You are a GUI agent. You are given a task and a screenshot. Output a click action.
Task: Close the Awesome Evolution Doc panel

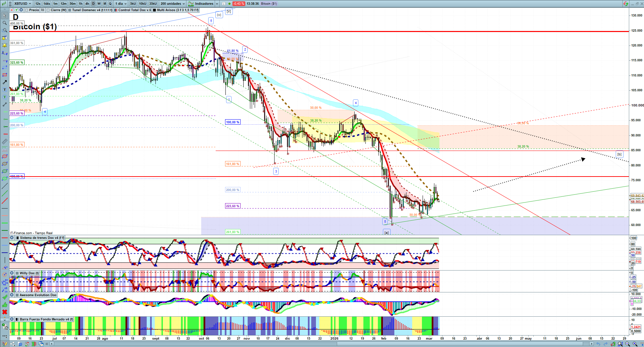12,295
